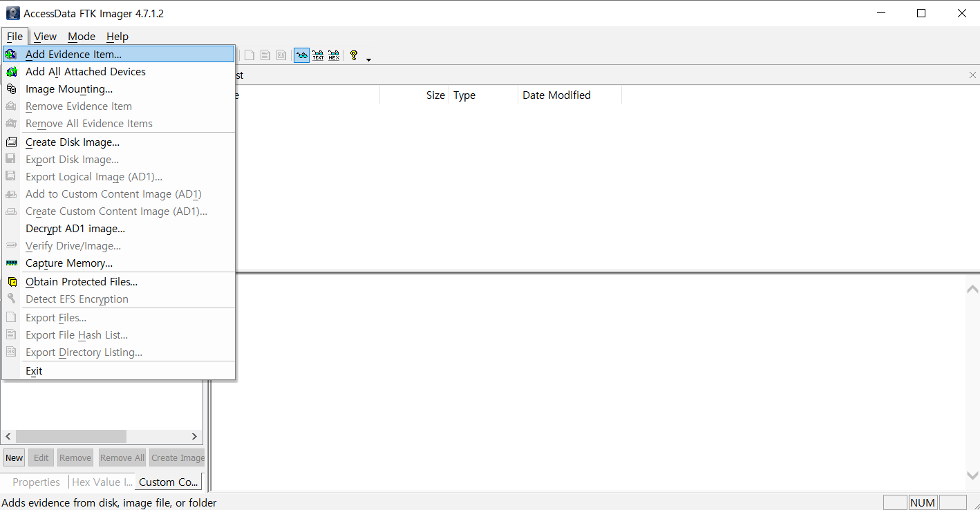Click the Remove All button

(122, 457)
